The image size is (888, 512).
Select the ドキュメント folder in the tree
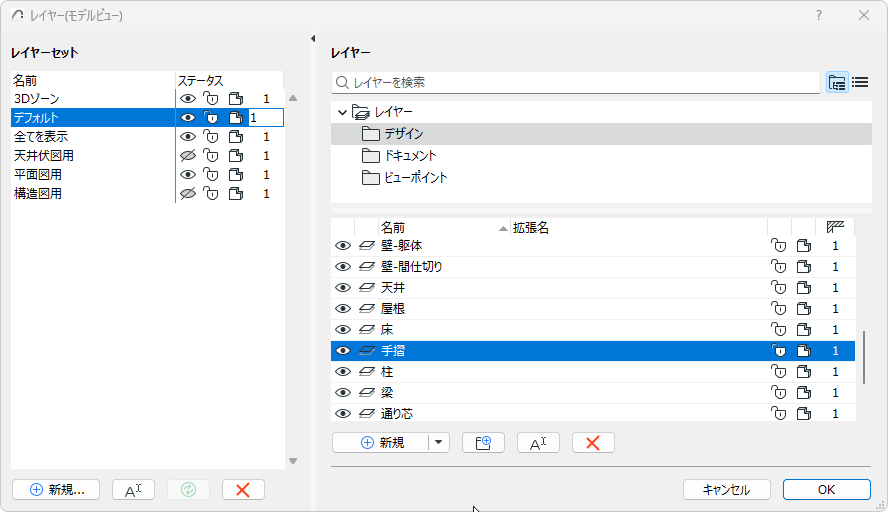coord(410,156)
